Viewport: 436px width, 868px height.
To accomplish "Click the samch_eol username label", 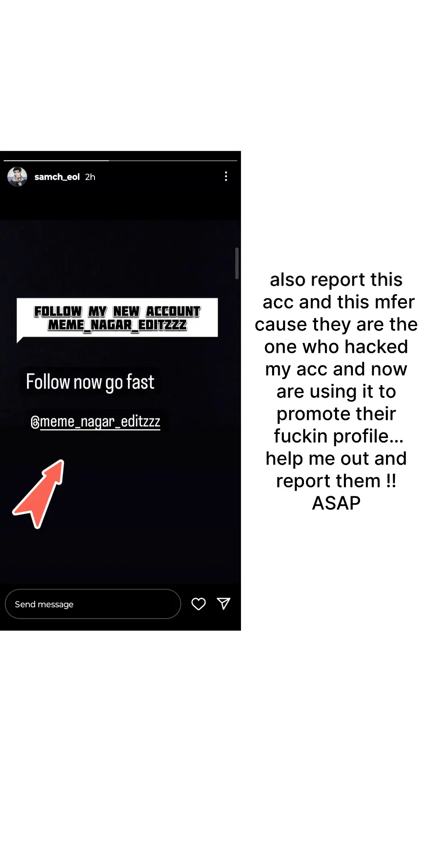I will 57,177.
